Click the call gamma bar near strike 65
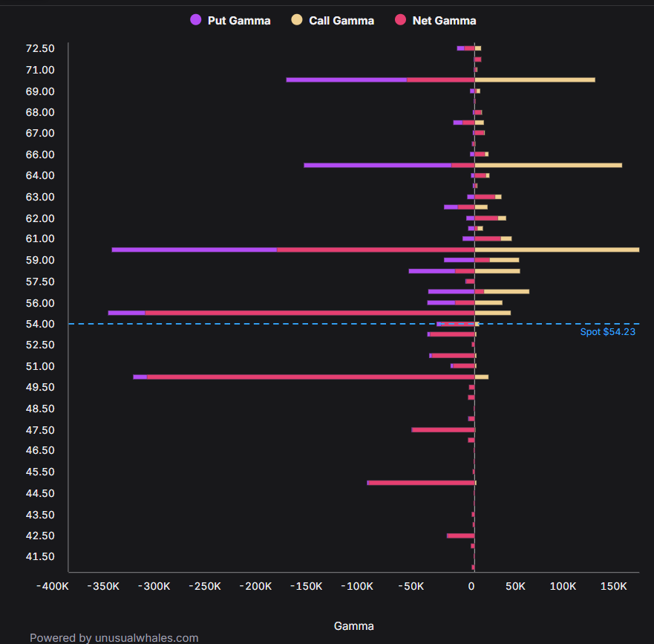 [548, 166]
